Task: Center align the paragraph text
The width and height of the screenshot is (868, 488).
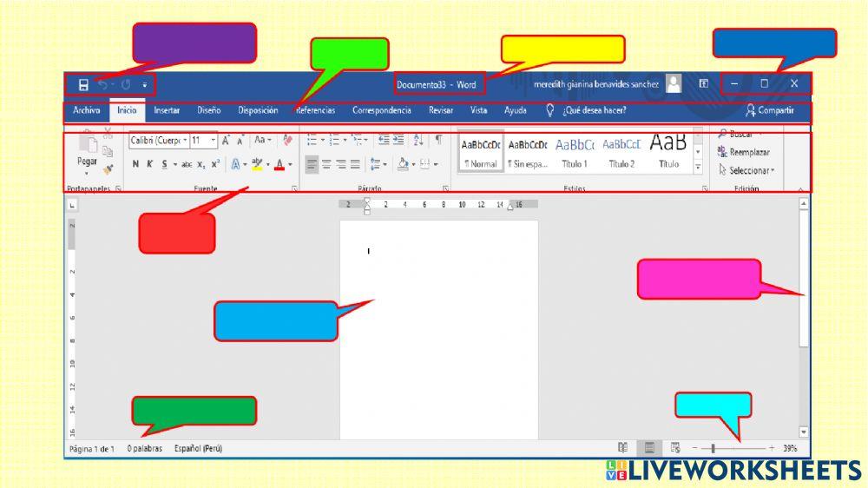Action: 326,164
